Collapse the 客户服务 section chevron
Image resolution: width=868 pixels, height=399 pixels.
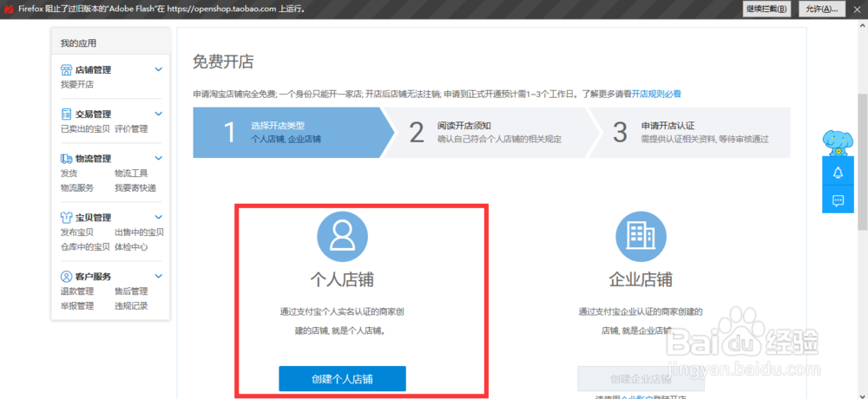158,276
